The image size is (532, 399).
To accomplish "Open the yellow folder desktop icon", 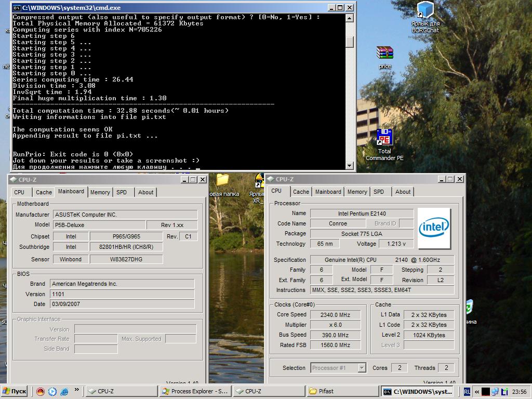I will (222, 180).
